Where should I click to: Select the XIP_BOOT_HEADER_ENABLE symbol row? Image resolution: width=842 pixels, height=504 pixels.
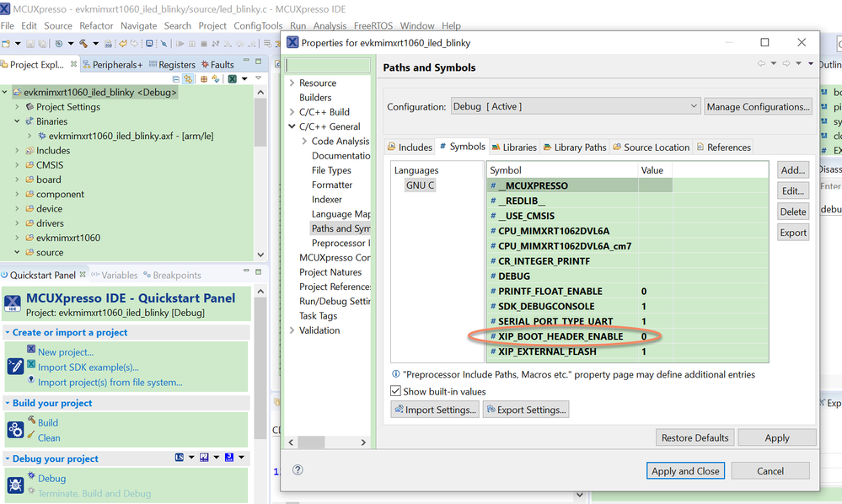(x=628, y=336)
